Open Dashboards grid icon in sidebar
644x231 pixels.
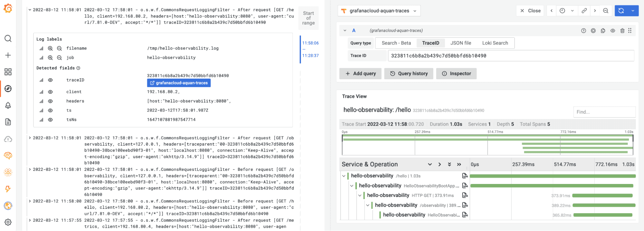8,72
